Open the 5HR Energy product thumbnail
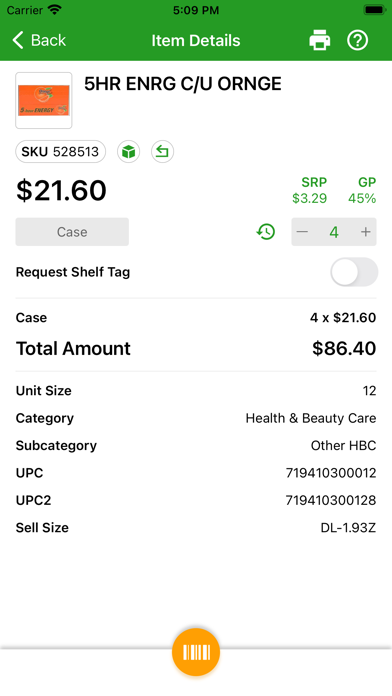This screenshot has width=392, height=696. pyautogui.click(x=44, y=100)
